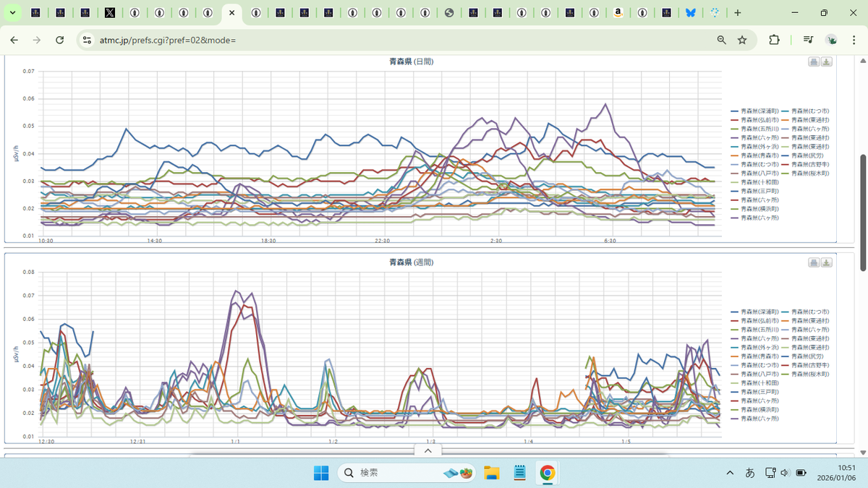Viewport: 868px width, 488px height.
Task: Expand the bottom panel chevron below charts
Action: coord(427,450)
